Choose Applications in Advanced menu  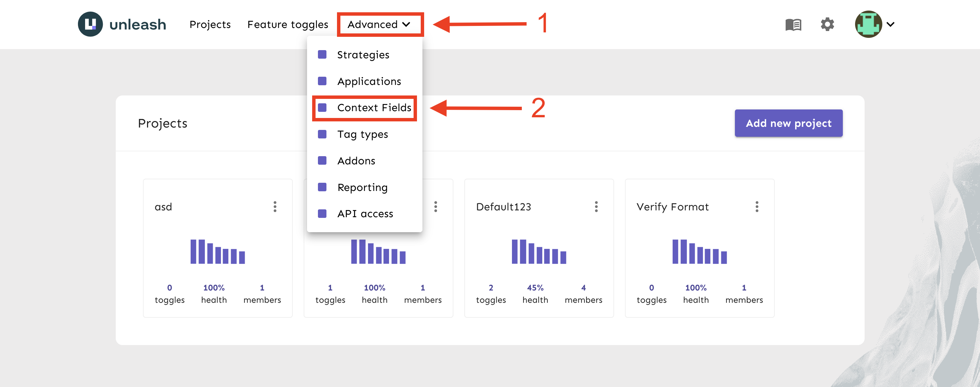pyautogui.click(x=369, y=81)
